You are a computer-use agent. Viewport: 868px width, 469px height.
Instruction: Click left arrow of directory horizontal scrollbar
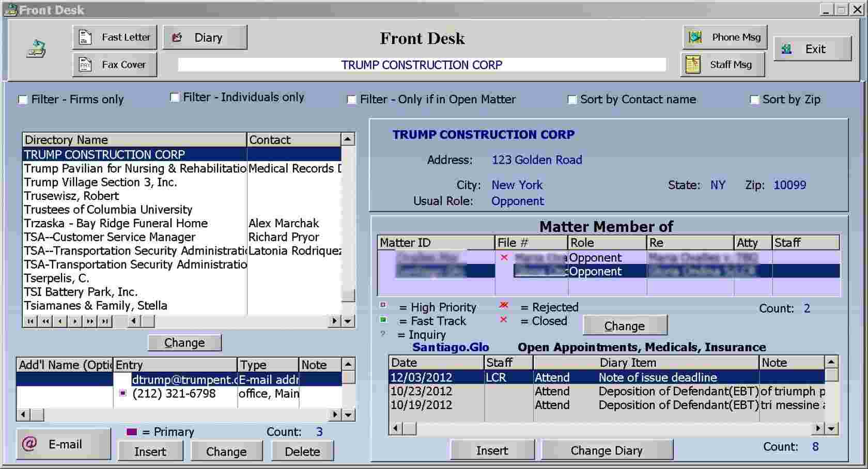(x=134, y=321)
